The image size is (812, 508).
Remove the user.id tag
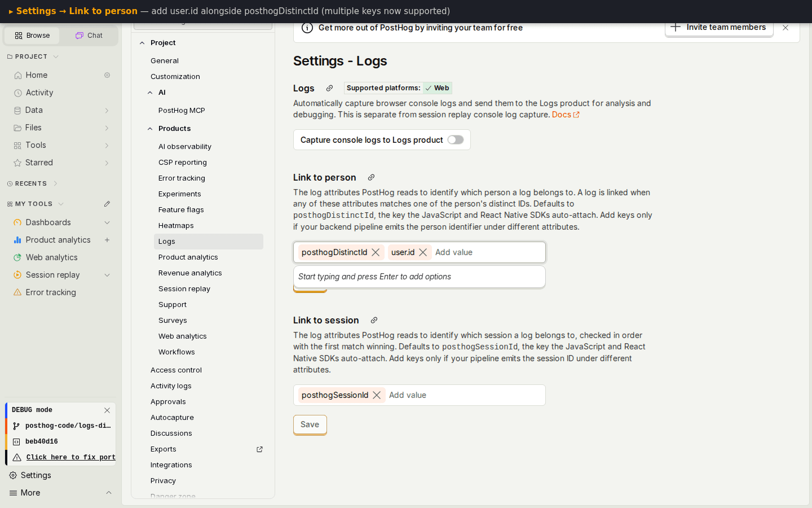coord(423,252)
